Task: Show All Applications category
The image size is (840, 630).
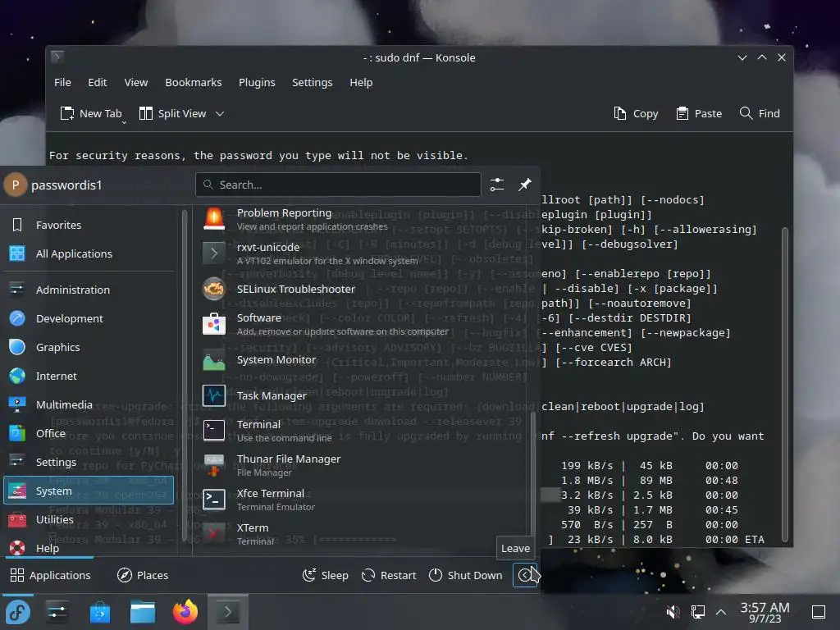Action: pyautogui.click(x=89, y=254)
